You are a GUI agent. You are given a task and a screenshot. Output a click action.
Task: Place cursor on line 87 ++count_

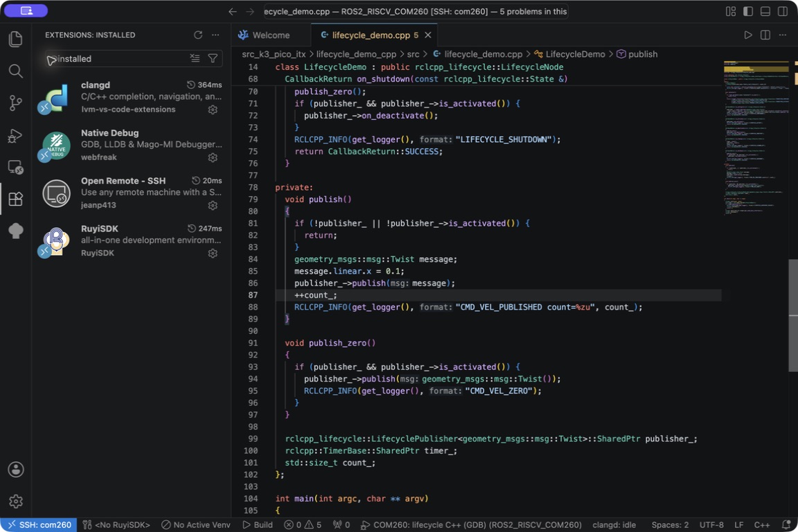tap(316, 295)
